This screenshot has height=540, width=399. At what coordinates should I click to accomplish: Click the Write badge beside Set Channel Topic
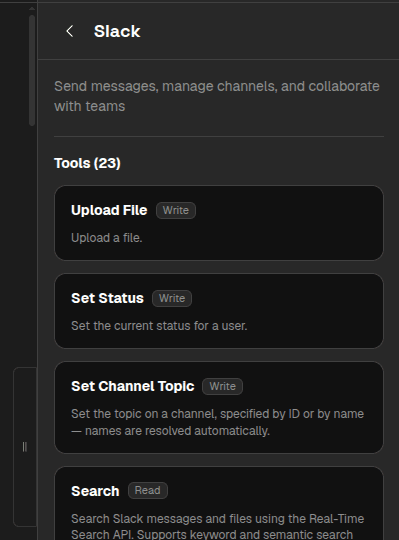coord(222,386)
